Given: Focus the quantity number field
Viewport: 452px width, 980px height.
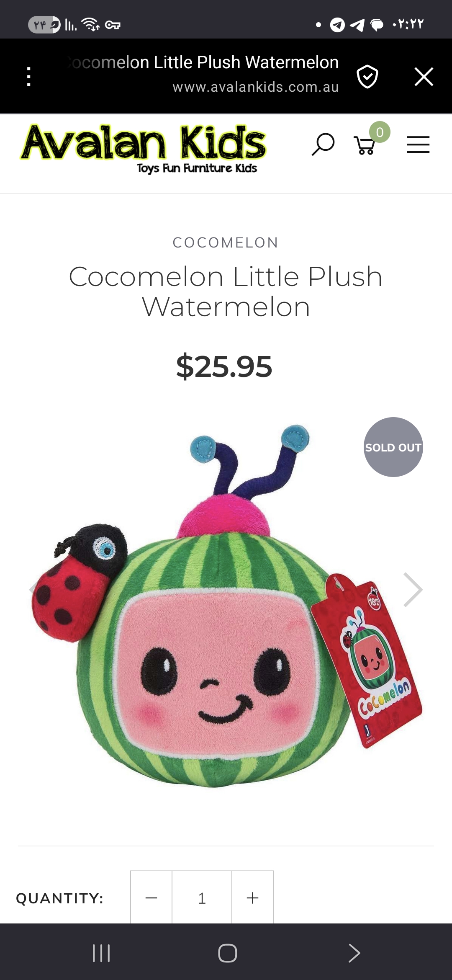Looking at the screenshot, I should (x=202, y=897).
